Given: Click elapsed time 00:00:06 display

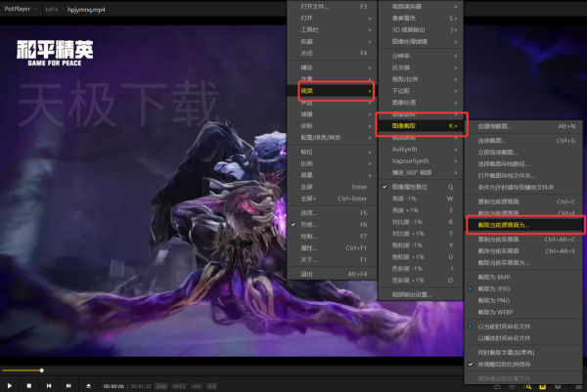Looking at the screenshot, I should pyautogui.click(x=113, y=386).
